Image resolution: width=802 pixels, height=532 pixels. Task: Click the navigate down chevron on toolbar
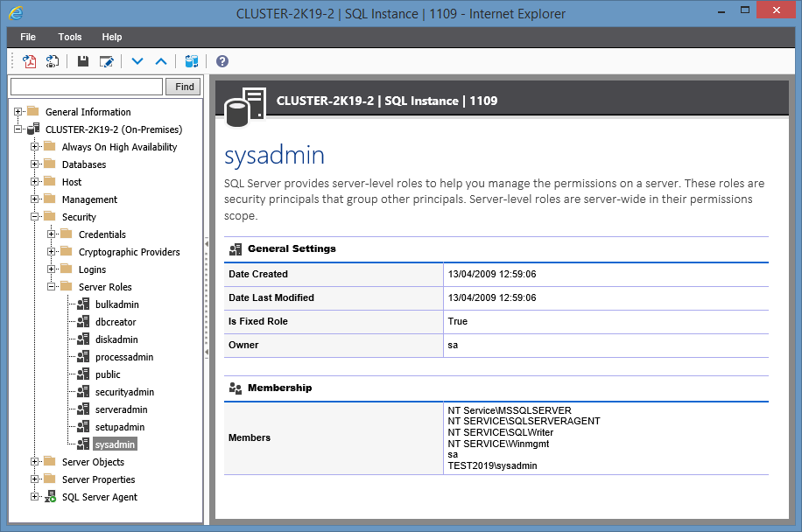pos(137,61)
